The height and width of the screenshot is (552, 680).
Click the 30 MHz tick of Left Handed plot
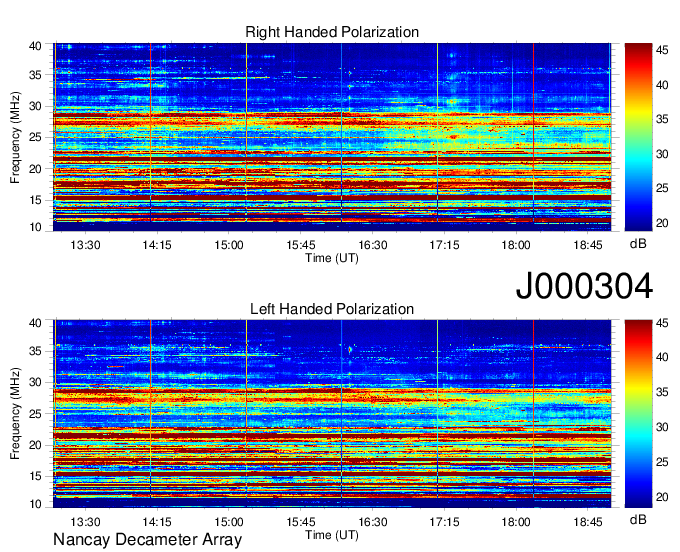point(36,382)
